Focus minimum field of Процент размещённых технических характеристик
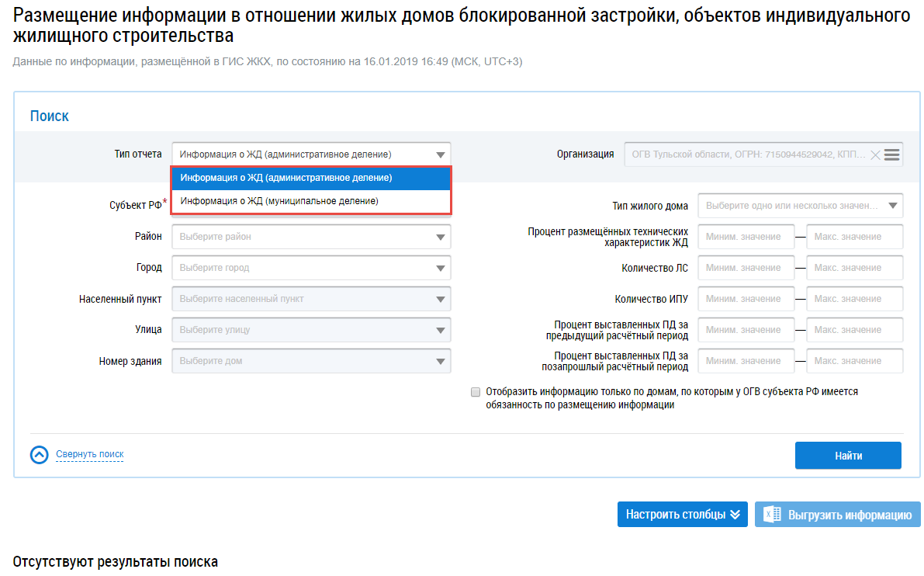This screenshot has width=924, height=576. (x=746, y=237)
